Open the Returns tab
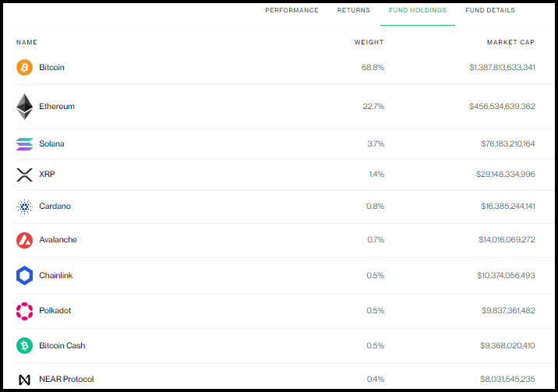Viewport: 558px width, 392px height. coord(354,11)
